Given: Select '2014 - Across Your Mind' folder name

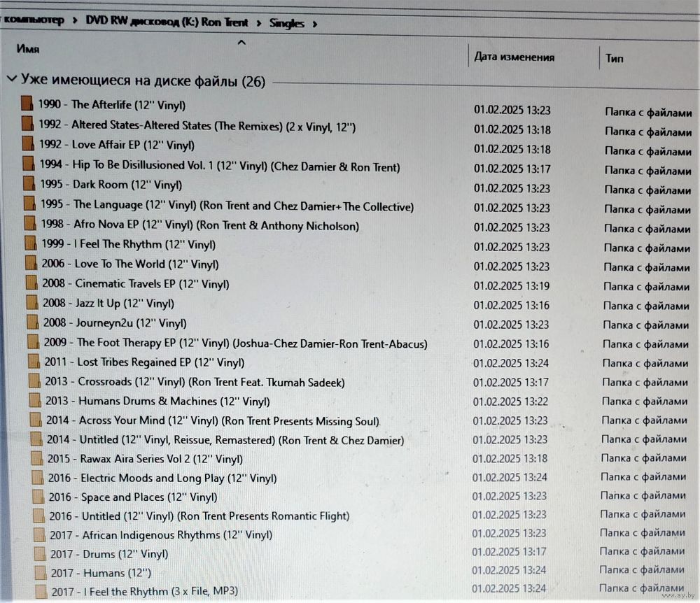Looking at the screenshot, I should tap(213, 420).
